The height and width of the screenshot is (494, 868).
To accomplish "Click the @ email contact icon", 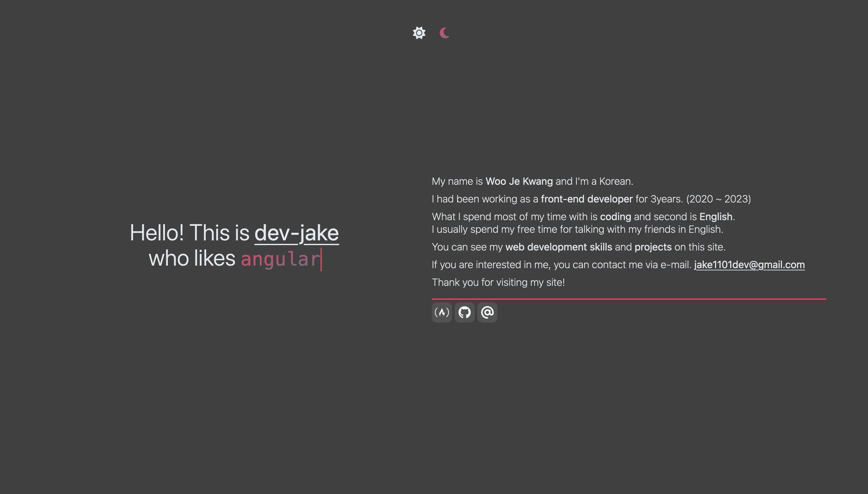I will [487, 312].
